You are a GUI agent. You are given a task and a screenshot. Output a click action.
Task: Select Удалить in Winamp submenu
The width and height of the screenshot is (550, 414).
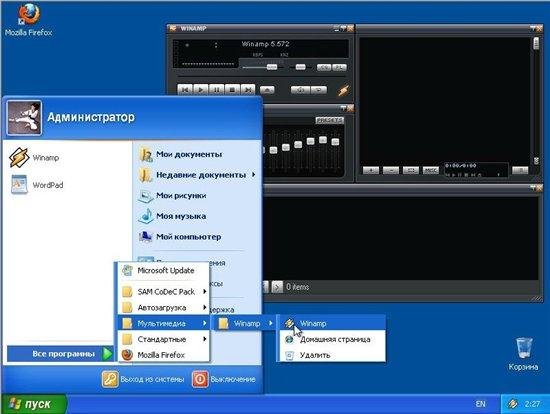[x=332, y=355]
